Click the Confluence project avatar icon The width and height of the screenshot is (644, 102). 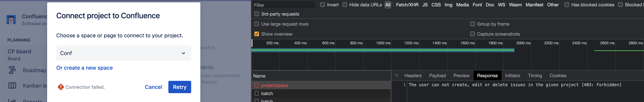tap(11, 20)
